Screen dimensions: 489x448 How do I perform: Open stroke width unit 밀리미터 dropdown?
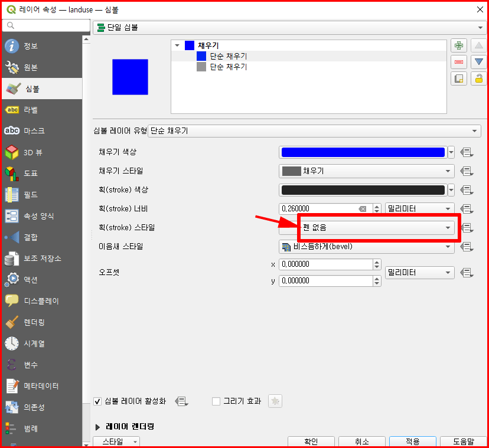[x=419, y=208]
